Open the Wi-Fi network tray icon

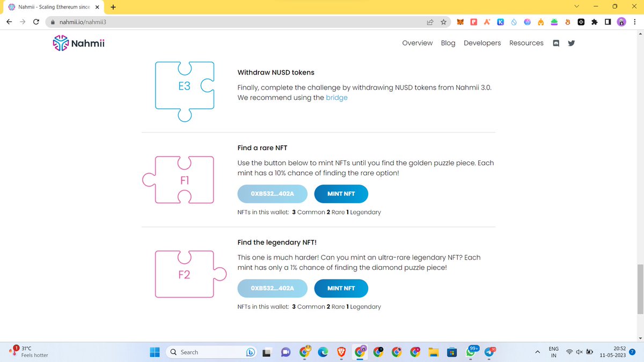pyautogui.click(x=569, y=352)
